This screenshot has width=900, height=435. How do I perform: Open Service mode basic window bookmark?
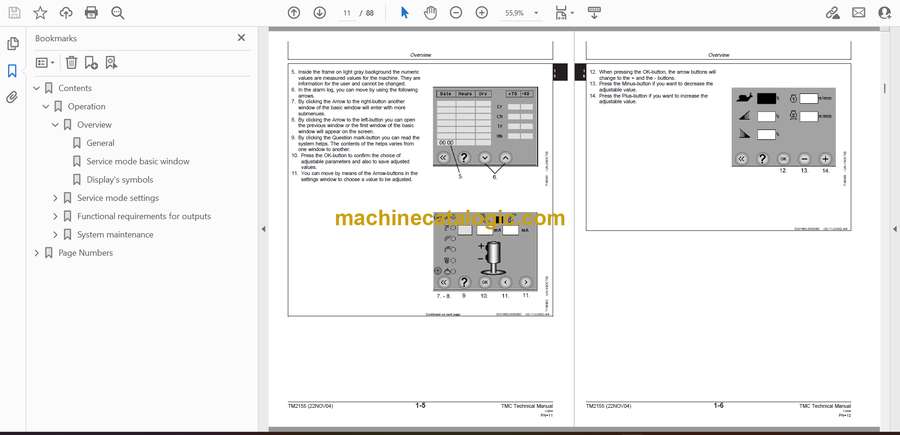(x=138, y=161)
